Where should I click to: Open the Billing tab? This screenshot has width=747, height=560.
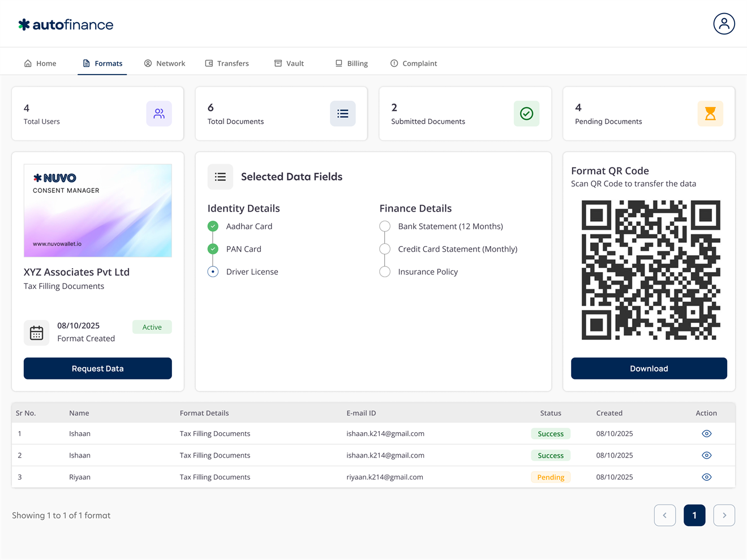pyautogui.click(x=351, y=63)
